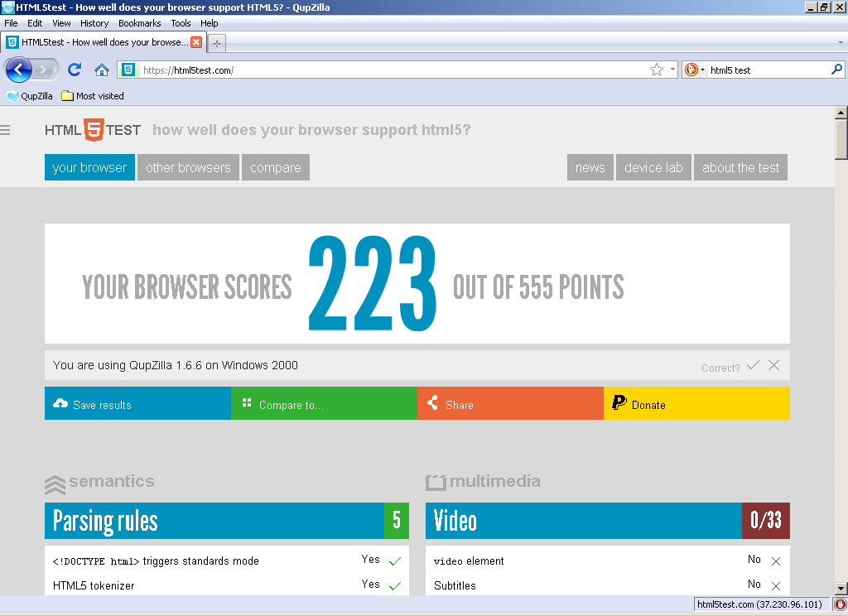Click the AdBlock icon in status bar
The width and height of the screenshot is (848, 616).
pos(840,604)
